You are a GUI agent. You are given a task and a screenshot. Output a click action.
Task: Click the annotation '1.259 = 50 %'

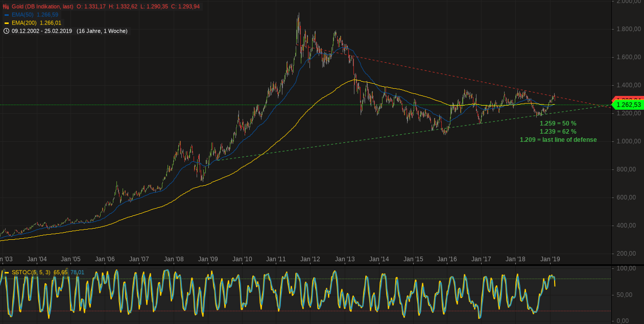pyautogui.click(x=558, y=123)
